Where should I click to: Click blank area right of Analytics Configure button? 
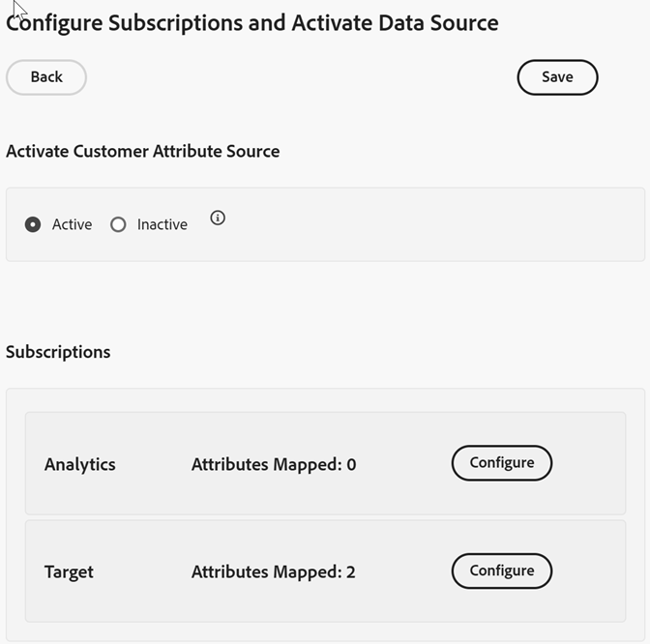pyautogui.click(x=588, y=464)
